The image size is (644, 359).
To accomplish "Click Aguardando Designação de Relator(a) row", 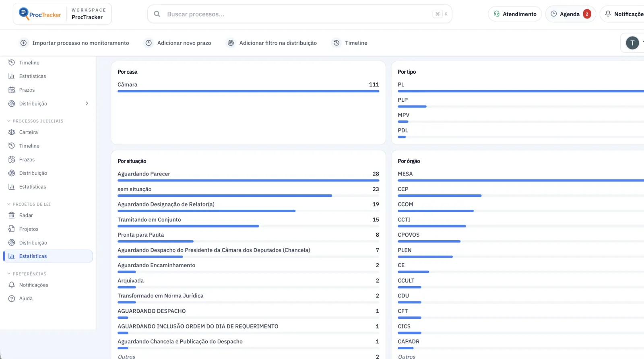I will (x=248, y=207).
